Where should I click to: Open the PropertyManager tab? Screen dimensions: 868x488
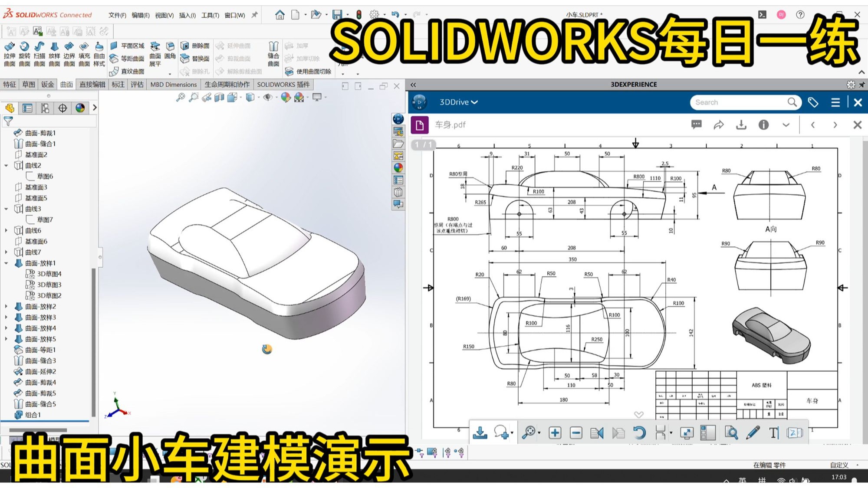[x=27, y=108]
